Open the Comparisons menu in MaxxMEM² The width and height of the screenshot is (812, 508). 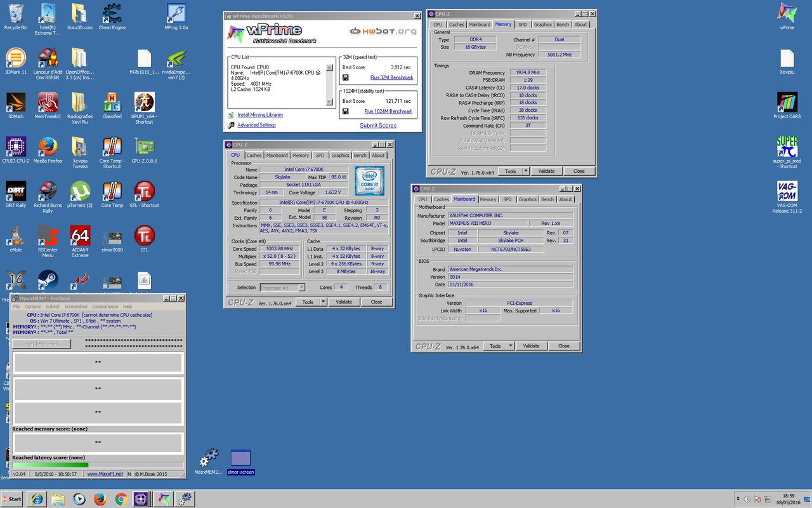[105, 307]
